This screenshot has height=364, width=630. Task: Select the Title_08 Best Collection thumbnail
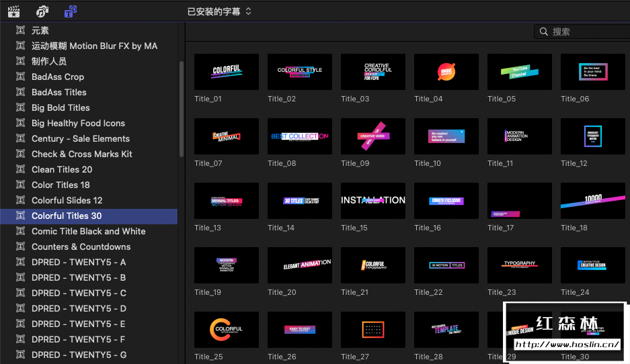300,136
